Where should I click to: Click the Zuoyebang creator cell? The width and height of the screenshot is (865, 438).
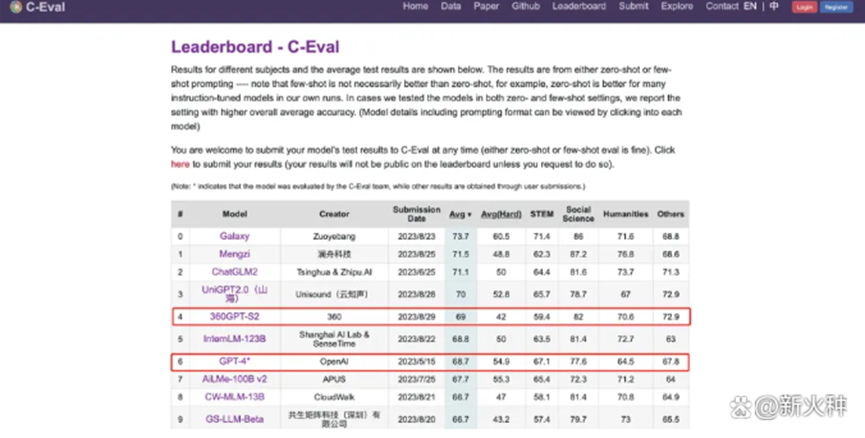pyautogui.click(x=334, y=237)
